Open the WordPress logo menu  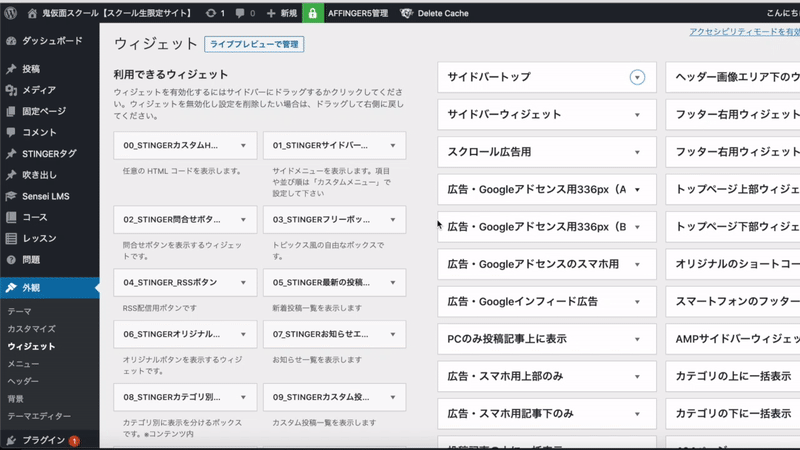[x=11, y=13]
